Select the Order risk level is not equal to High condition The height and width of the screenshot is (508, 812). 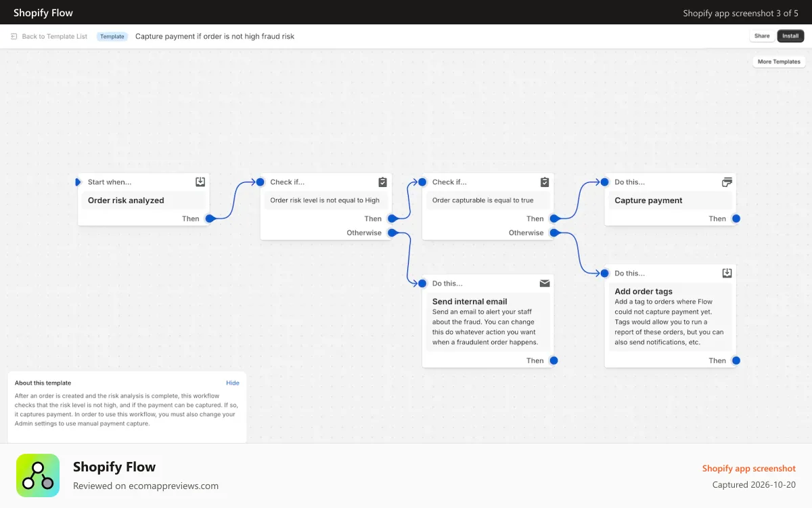point(325,200)
